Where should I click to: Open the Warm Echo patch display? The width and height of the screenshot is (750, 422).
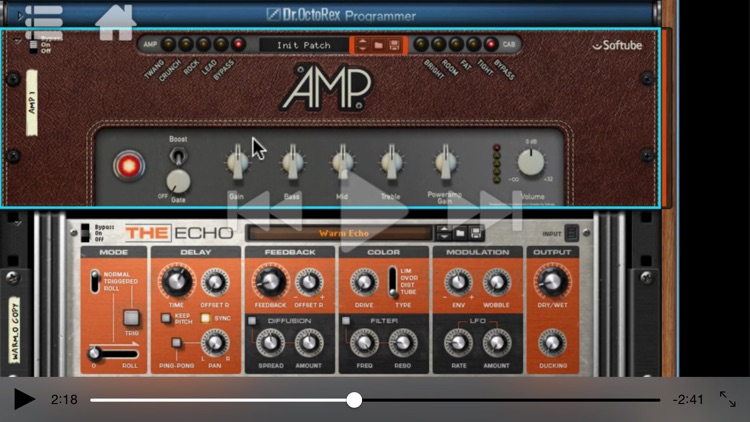click(343, 233)
